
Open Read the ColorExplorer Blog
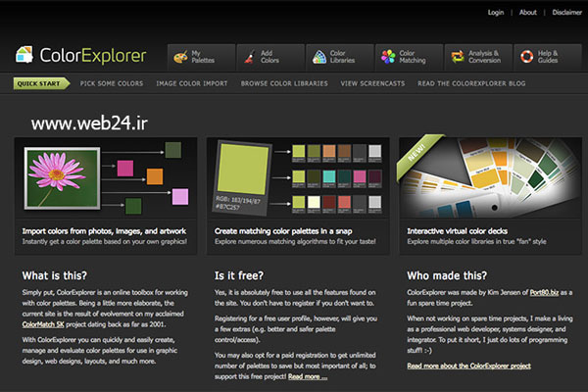point(471,83)
